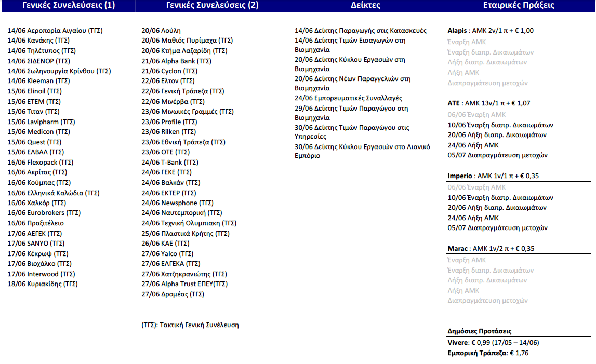The image size is (596, 364).
Task: Select the '16/06 Πραξιτέλειο' row
Action: coord(36,223)
